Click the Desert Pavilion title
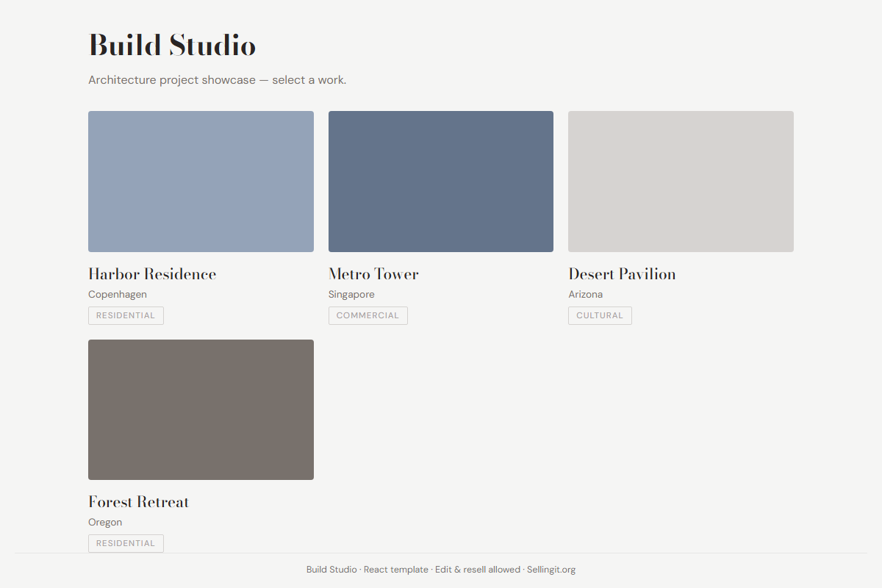This screenshot has width=882, height=588. (622, 274)
